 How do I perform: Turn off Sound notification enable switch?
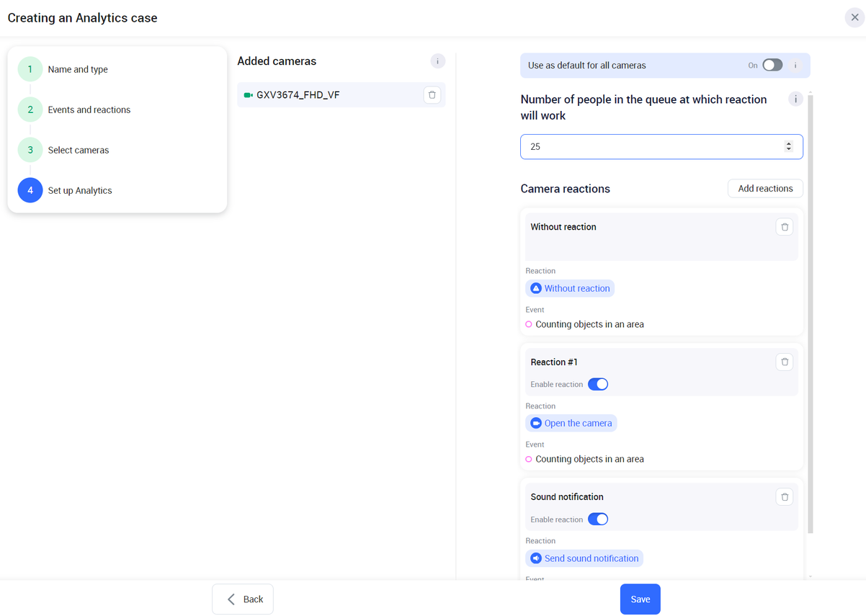coord(597,519)
